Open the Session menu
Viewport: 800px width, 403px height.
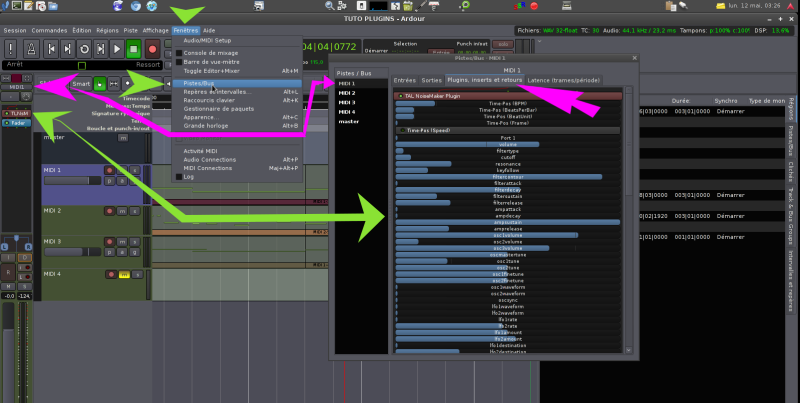tap(15, 31)
